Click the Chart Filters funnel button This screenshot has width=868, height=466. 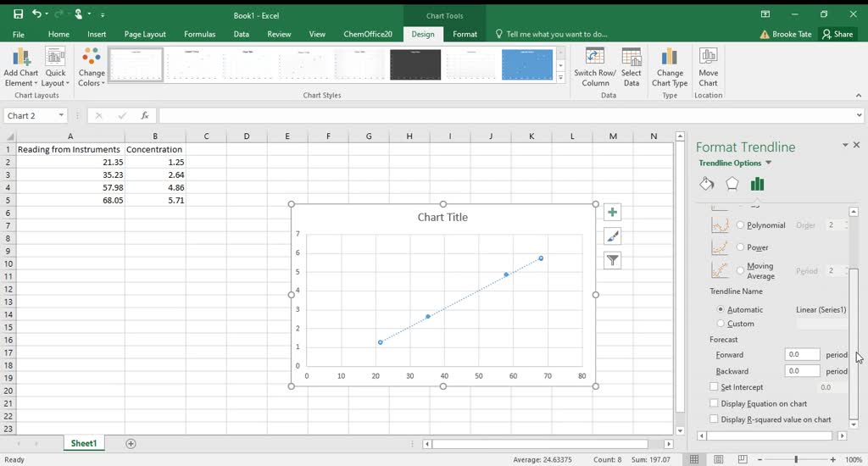tap(612, 260)
